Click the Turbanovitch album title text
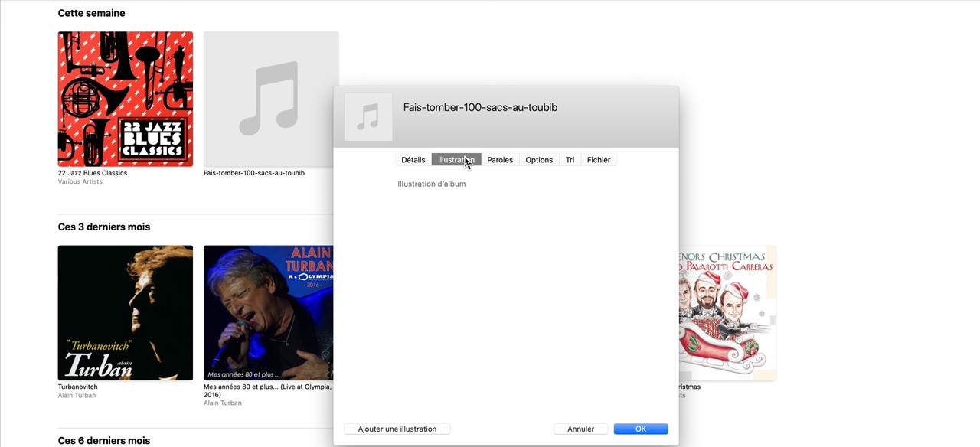The height and width of the screenshot is (447, 980). click(x=78, y=387)
